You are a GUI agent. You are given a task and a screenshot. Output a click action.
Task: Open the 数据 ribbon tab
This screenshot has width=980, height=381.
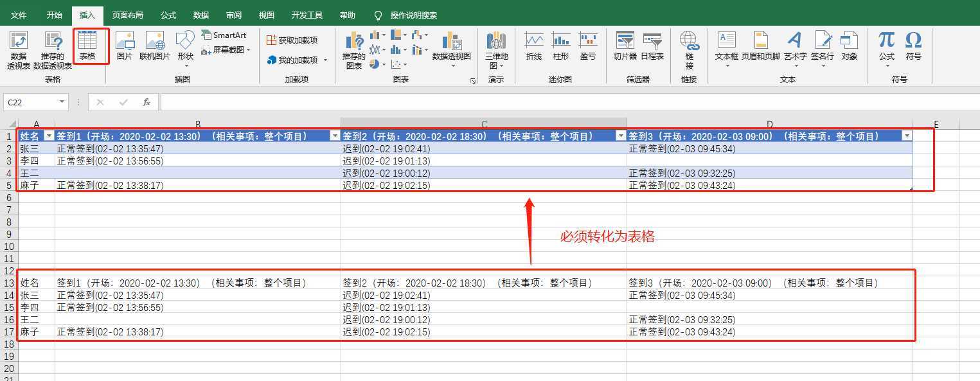[x=200, y=15]
